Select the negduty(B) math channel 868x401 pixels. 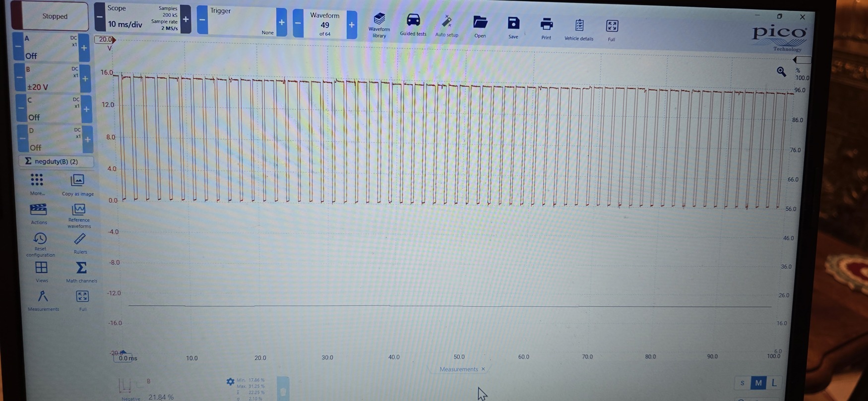pyautogui.click(x=56, y=161)
